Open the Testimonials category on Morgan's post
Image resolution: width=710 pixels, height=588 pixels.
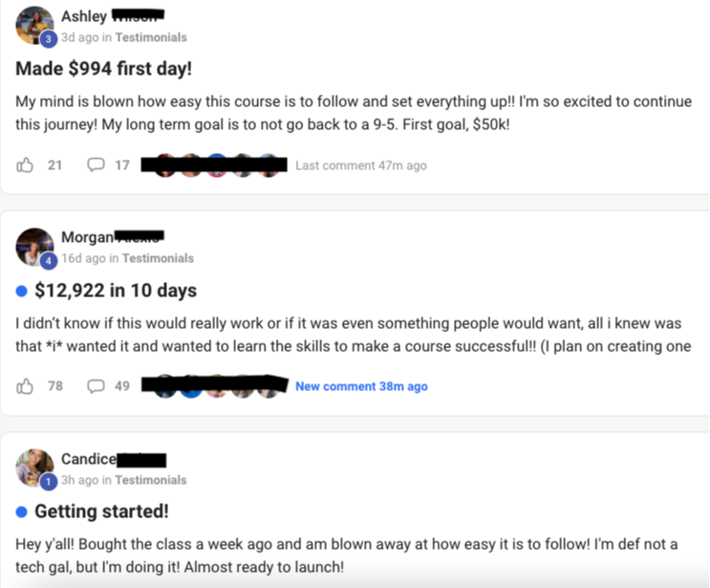(x=158, y=258)
